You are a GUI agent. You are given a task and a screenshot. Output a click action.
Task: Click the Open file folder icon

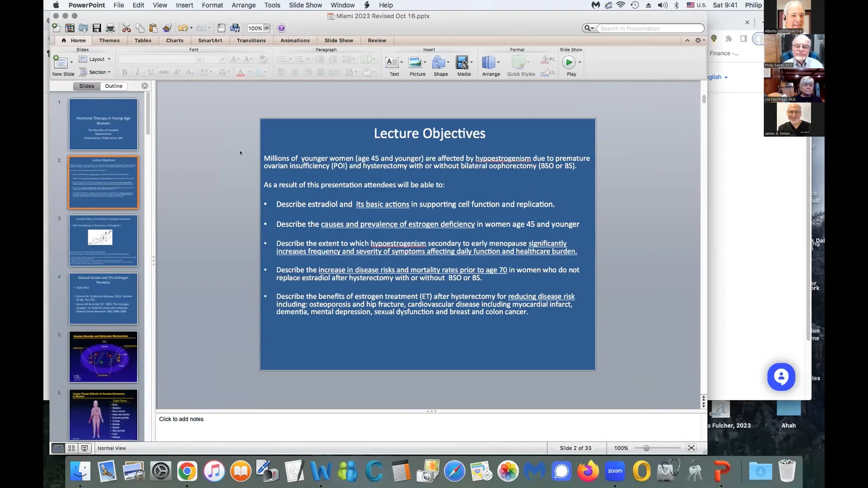pos(83,28)
